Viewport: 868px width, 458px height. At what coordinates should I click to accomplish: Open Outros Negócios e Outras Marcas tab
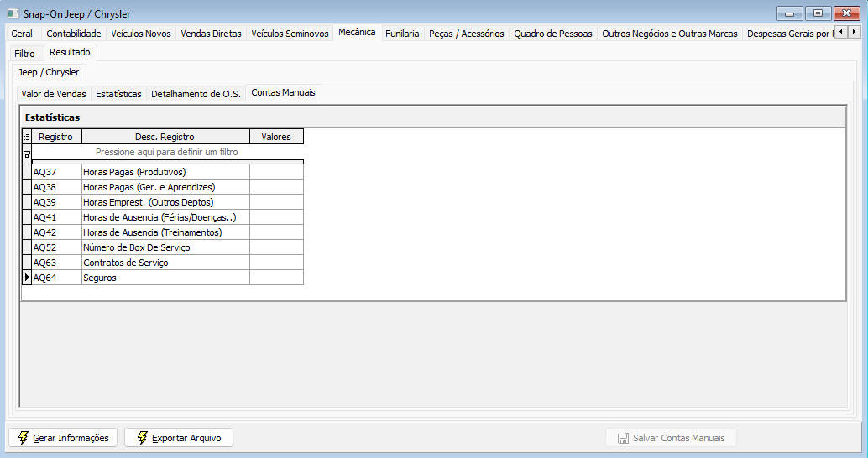click(x=670, y=34)
